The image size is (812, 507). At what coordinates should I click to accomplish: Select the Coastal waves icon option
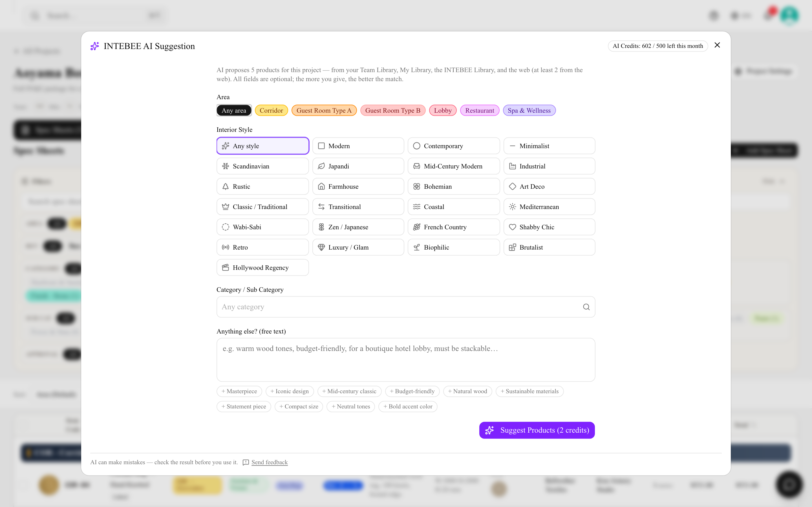[416, 207]
